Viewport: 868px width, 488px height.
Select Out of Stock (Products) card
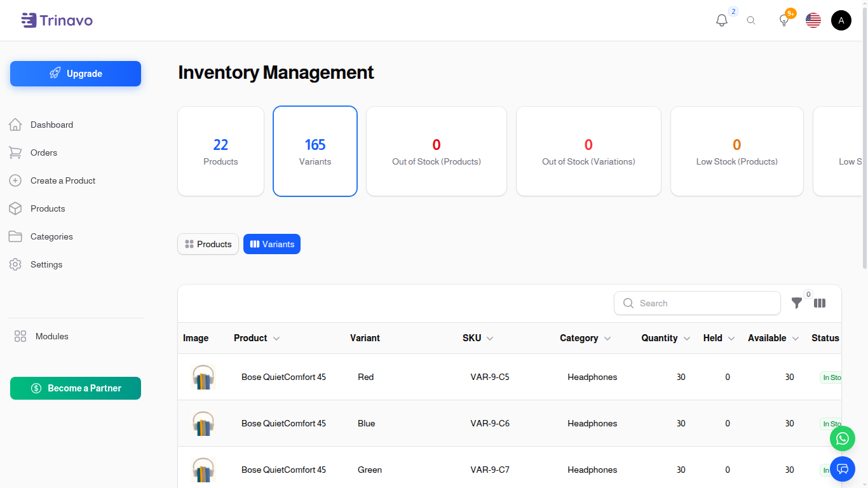pyautogui.click(x=437, y=151)
